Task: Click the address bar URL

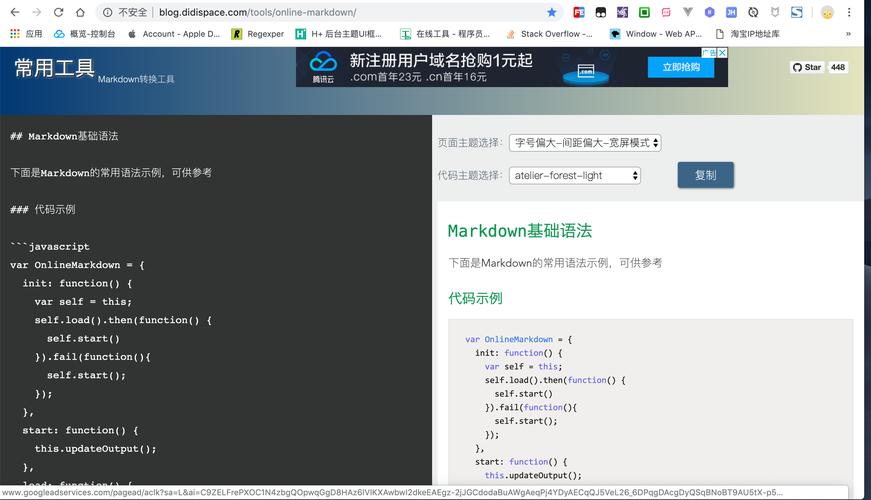Action: 257,12
